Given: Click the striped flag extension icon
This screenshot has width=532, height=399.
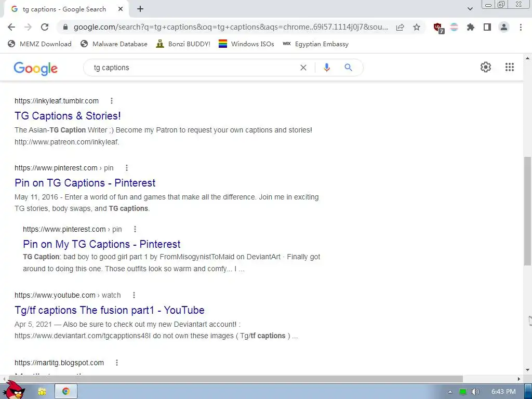Looking at the screenshot, I should pyautogui.click(x=454, y=27).
